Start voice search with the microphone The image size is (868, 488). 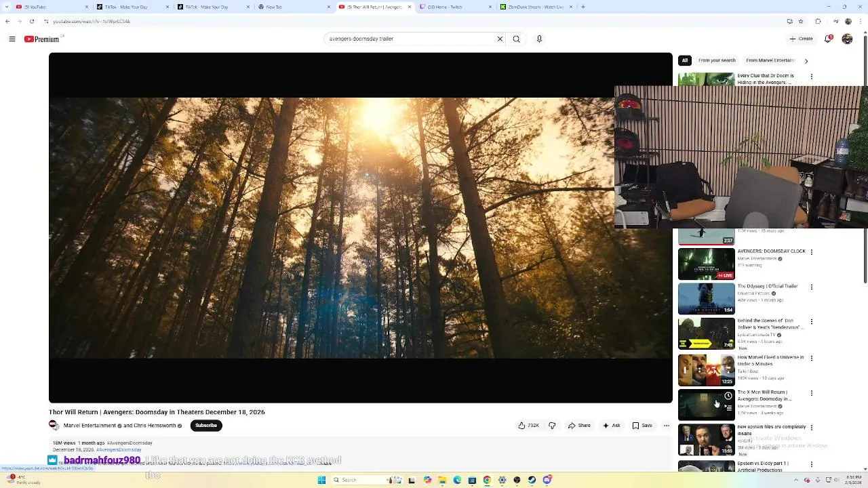click(539, 39)
